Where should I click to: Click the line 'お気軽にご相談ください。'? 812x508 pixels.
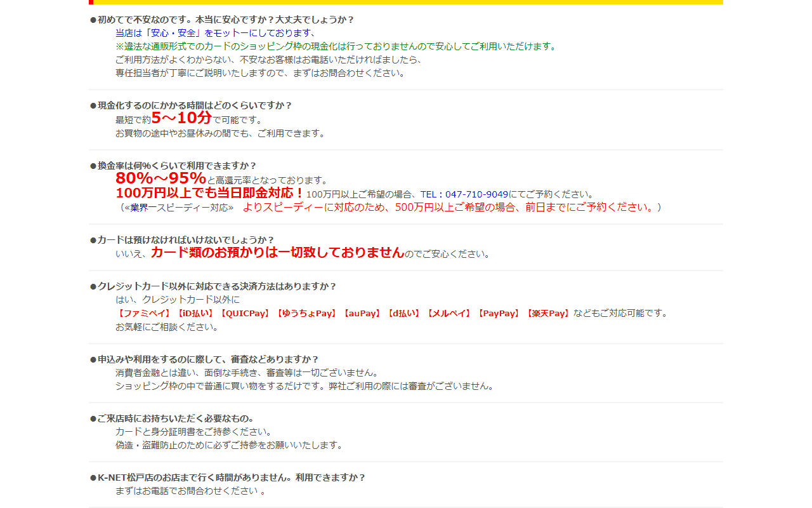tap(168, 327)
